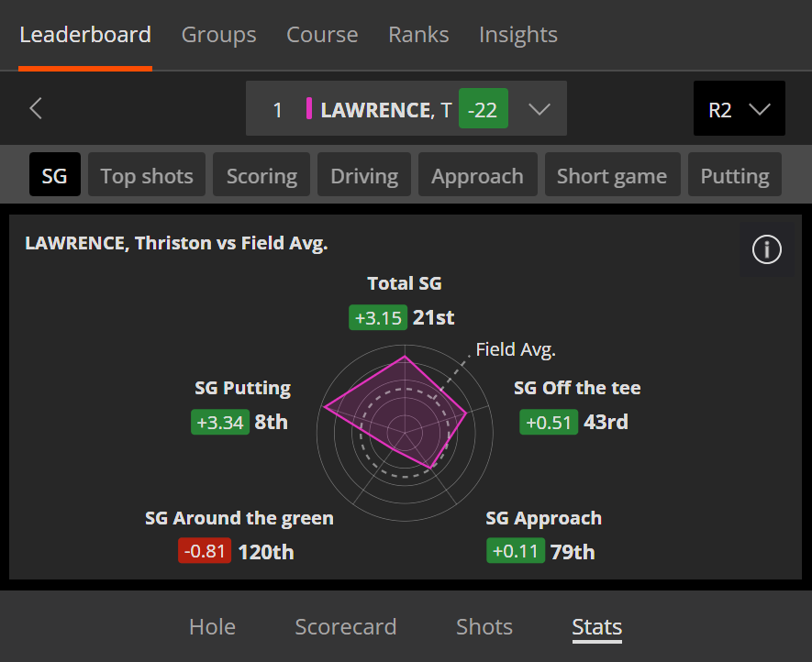812x662 pixels.
Task: Open the Insights tab
Action: tap(517, 35)
